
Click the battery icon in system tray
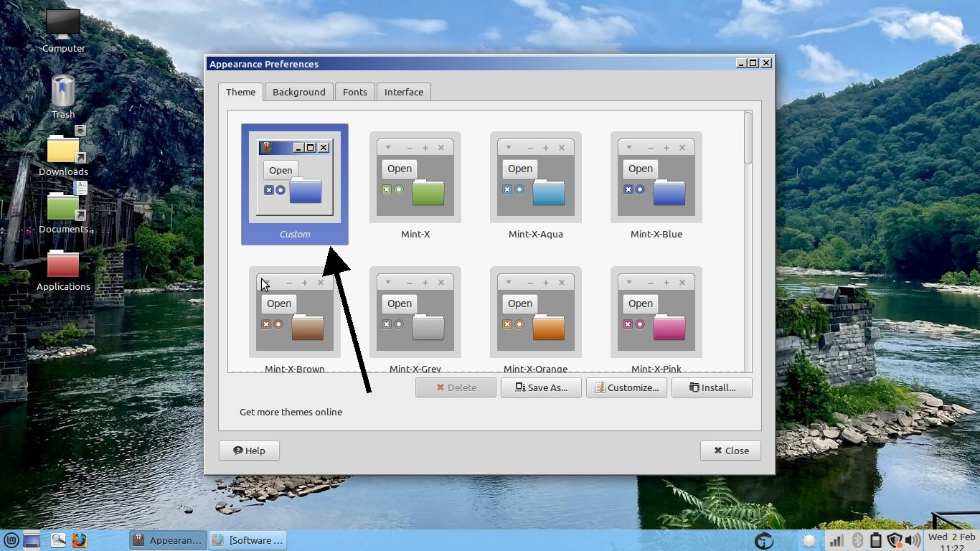(875, 540)
